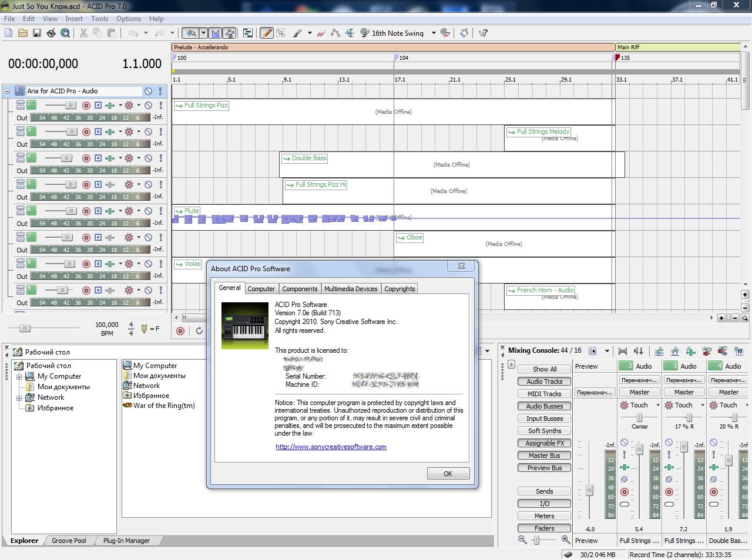
Task: Click record arm on channel 2 mixer strip
Action: [625, 492]
